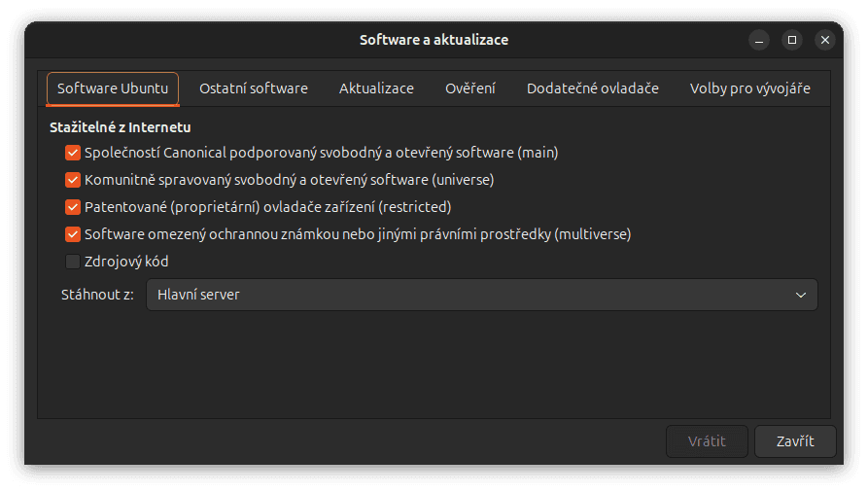Select the Software Ubuntu tab

pos(113,88)
